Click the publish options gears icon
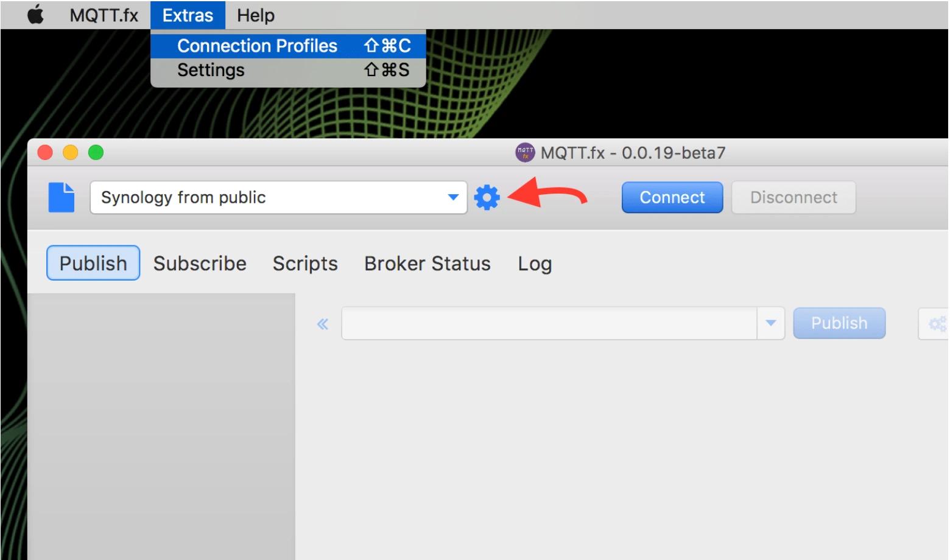Screen dimensions: 950x560 coord(936,324)
